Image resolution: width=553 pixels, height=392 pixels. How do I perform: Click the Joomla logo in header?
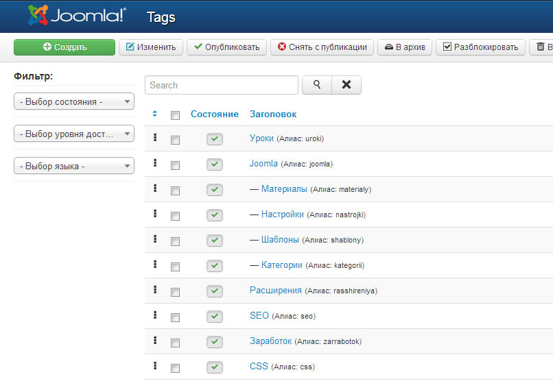coord(77,16)
